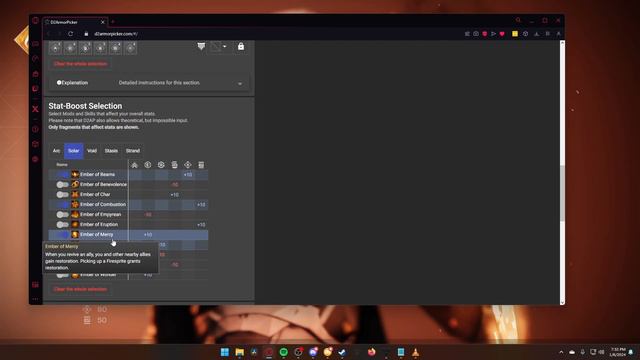Click the yellow extension toolbar icon
The width and height of the screenshot is (640, 360).
click(515, 34)
